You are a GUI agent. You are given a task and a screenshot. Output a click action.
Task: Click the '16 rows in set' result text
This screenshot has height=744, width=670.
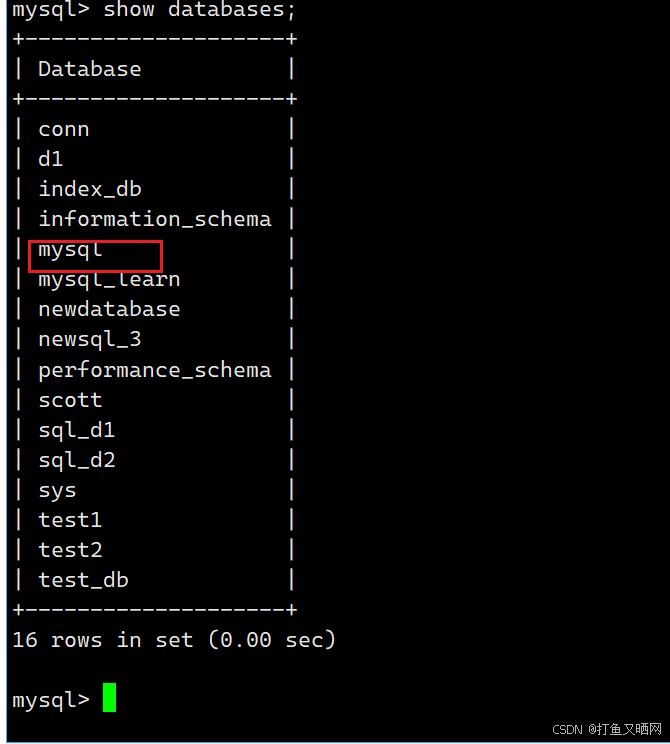[x=102, y=640]
